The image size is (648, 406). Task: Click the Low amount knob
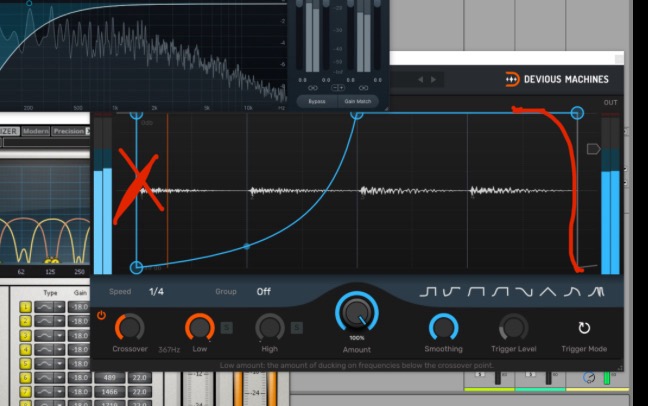(x=200, y=327)
